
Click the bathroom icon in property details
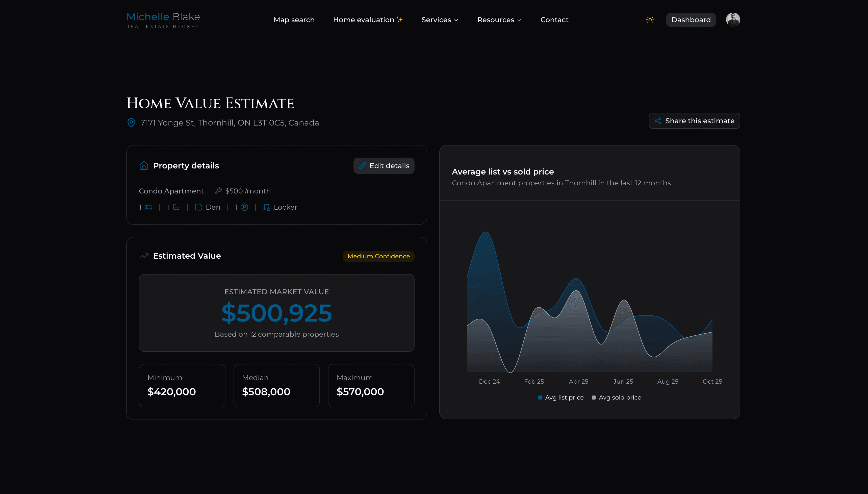176,207
